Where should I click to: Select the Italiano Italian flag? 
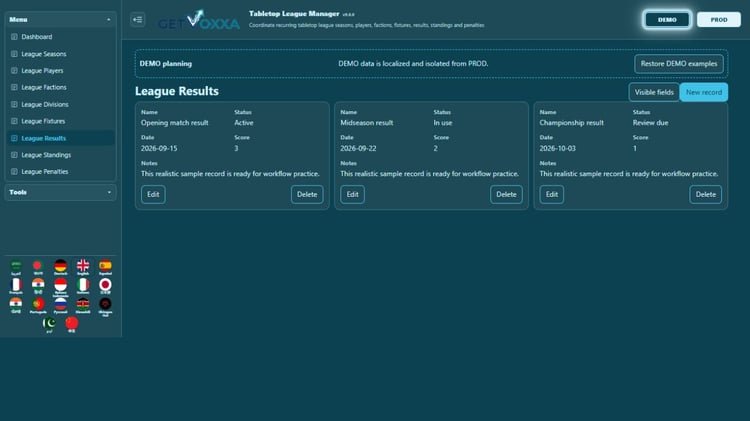pyautogui.click(x=83, y=286)
